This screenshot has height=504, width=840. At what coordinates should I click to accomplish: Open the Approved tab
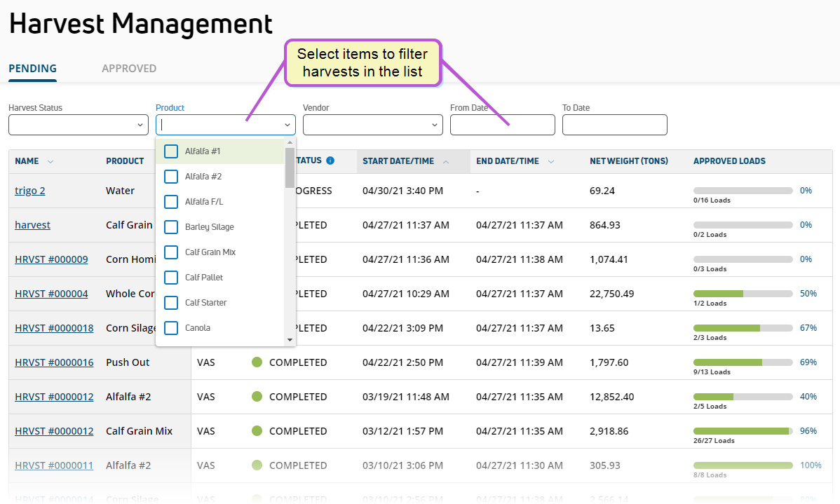coord(129,69)
